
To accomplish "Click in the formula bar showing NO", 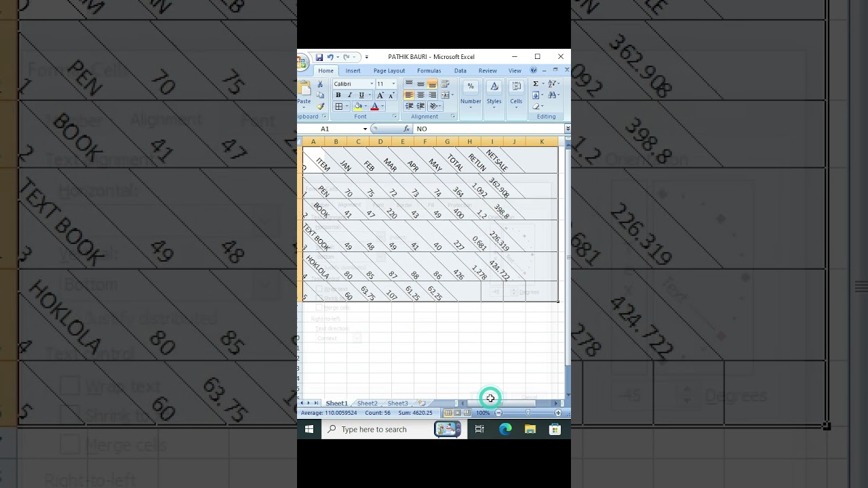I will (x=488, y=129).
